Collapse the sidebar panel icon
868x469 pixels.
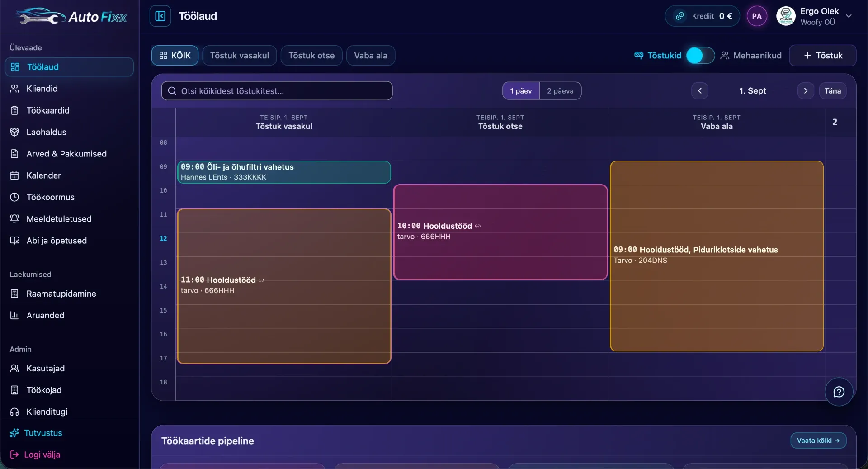[x=160, y=16]
